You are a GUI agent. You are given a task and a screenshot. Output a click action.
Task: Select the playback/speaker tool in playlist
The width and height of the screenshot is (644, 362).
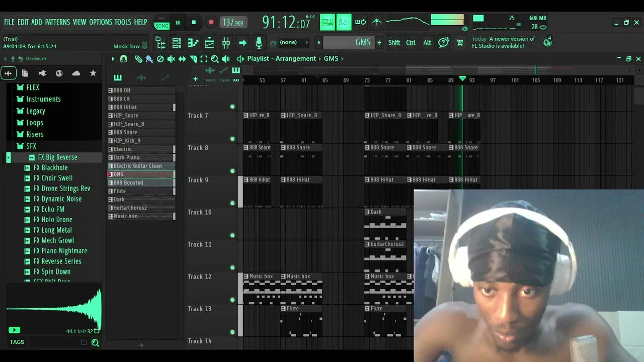click(226, 59)
